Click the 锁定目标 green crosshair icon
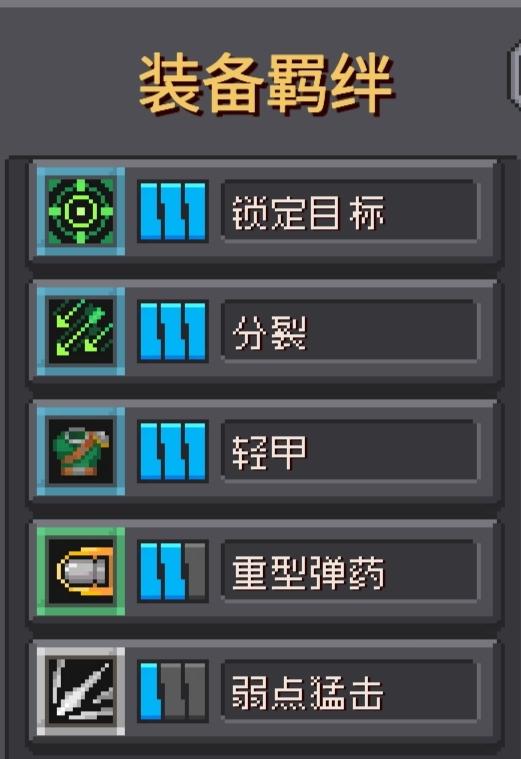 pos(81,211)
